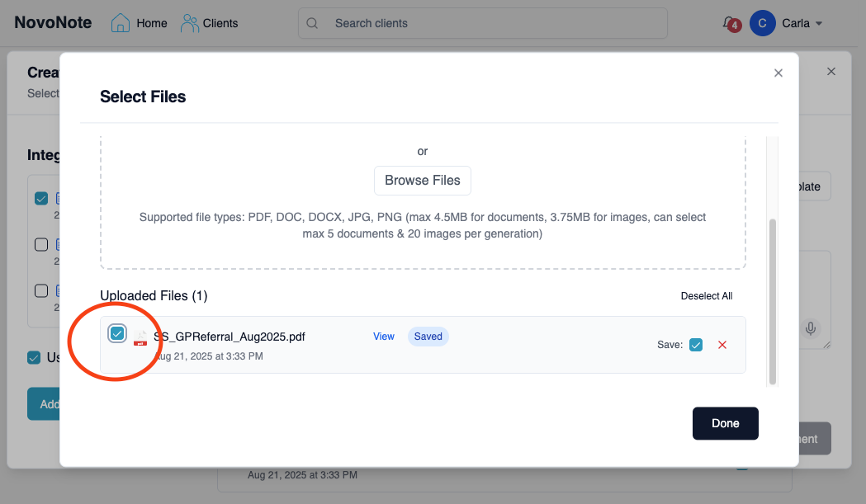Click the Clients people icon

click(x=190, y=23)
